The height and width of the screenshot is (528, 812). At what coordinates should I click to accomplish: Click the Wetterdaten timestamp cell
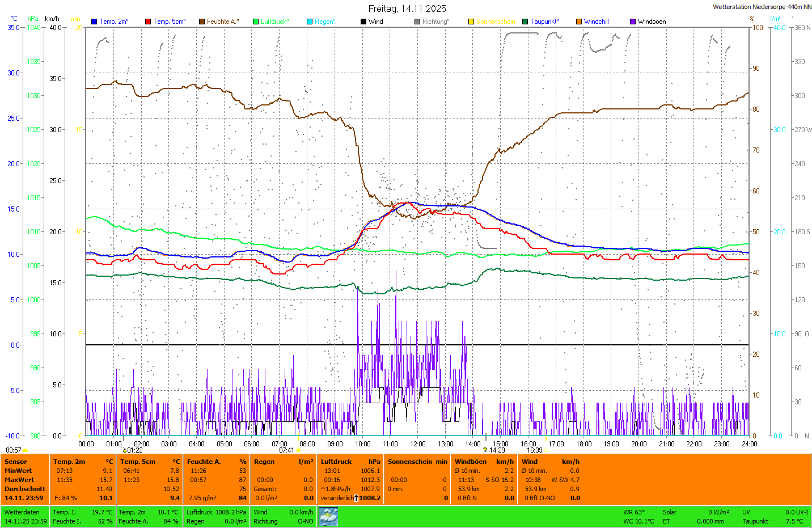point(26,517)
